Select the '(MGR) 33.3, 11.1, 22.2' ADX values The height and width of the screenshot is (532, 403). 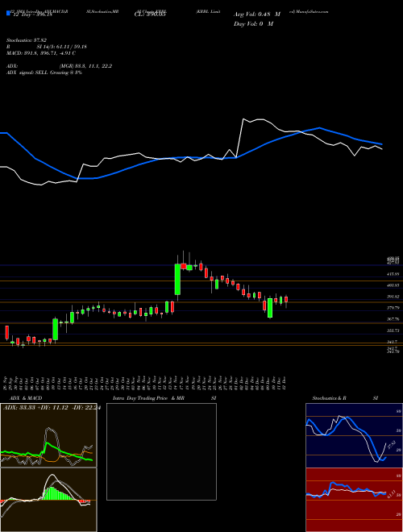[85, 66]
